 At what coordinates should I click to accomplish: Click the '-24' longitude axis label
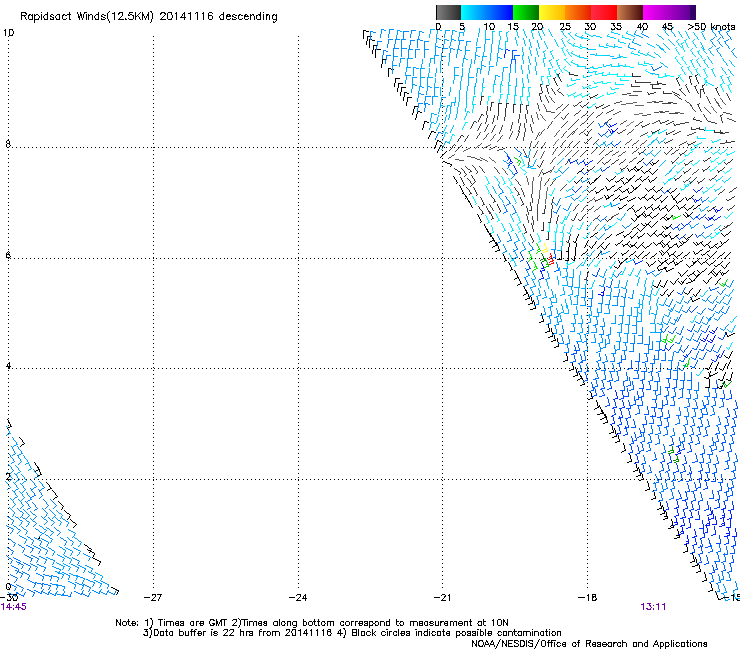(x=298, y=597)
